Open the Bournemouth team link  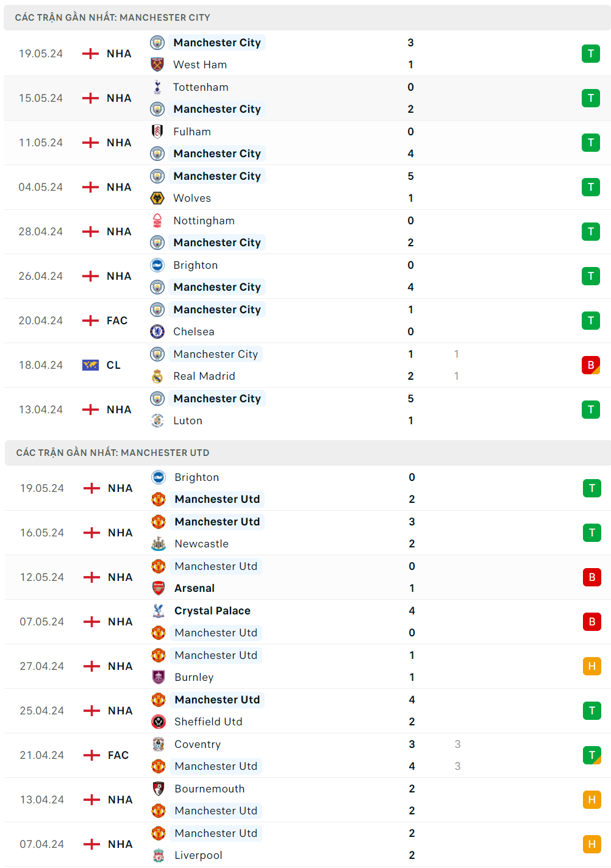[x=209, y=789]
